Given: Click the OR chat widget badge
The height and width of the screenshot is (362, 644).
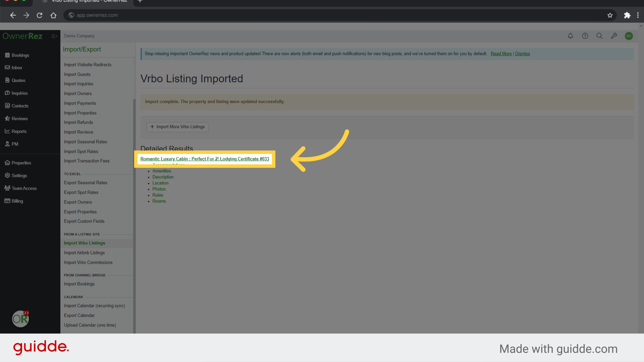Looking at the screenshot, I should [x=20, y=319].
